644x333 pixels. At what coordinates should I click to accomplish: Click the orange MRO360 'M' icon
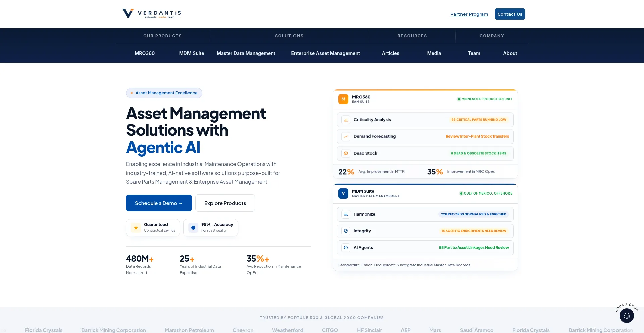pyautogui.click(x=343, y=99)
